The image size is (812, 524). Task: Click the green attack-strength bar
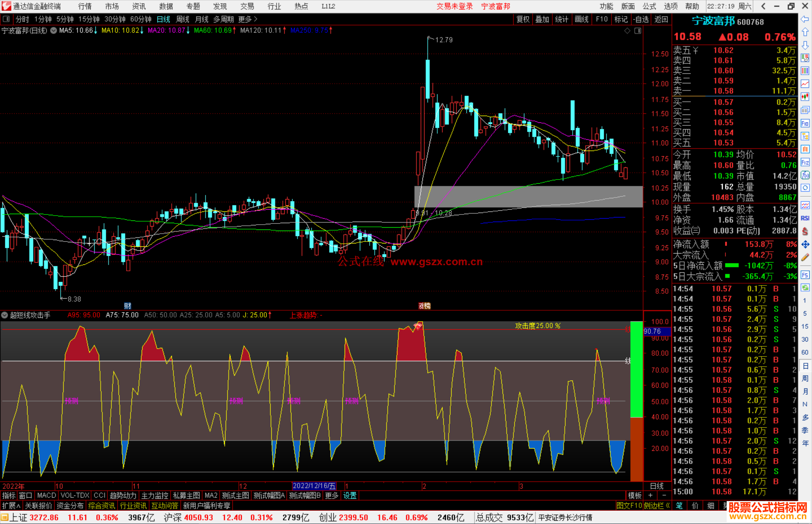click(x=636, y=369)
